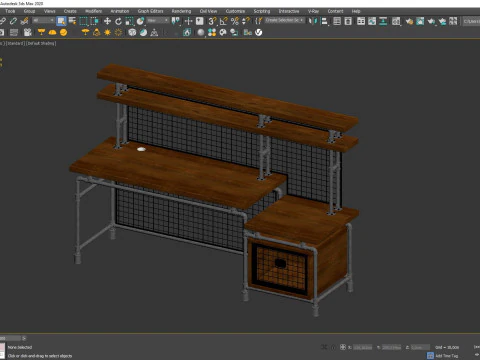Click the Align tool
This screenshot has width=480, height=360.
(x=324, y=21)
